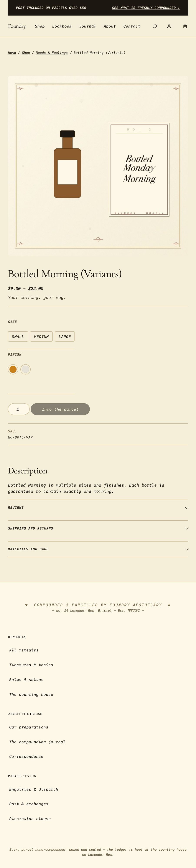The height and width of the screenshot is (868, 196).
Task: Click the product bottle image
Action: click(67, 164)
